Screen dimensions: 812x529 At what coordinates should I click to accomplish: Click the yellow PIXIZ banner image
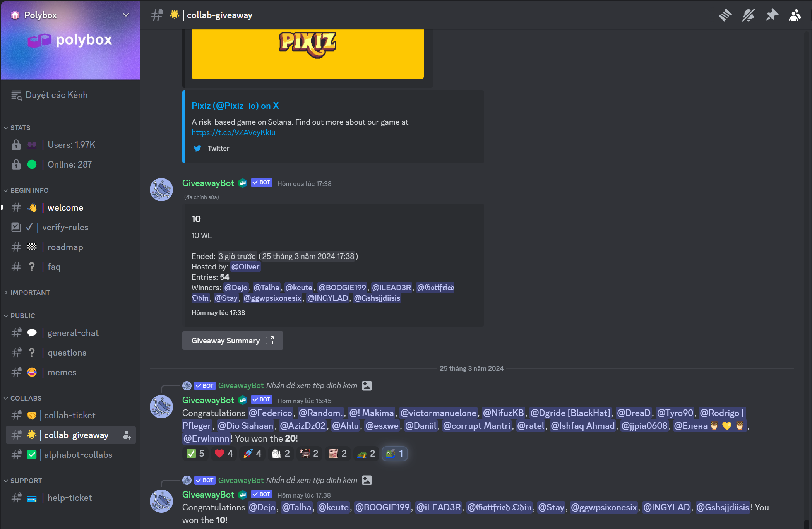(x=308, y=54)
